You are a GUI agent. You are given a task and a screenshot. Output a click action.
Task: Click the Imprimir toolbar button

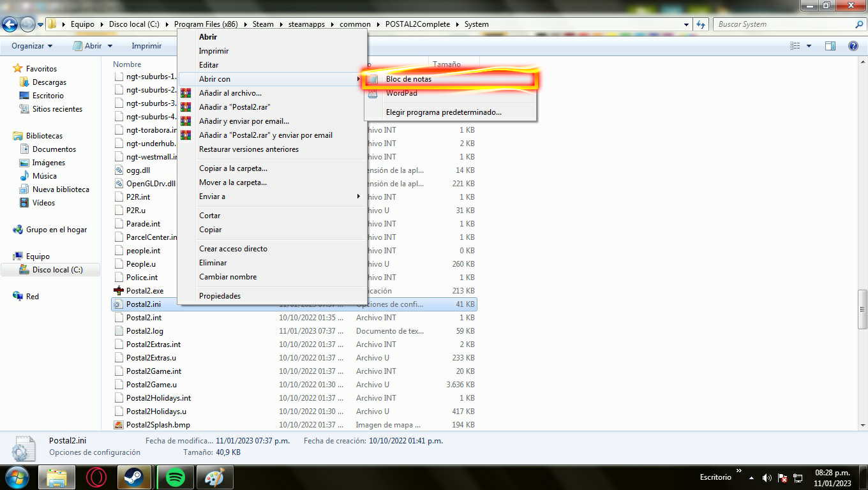pos(146,46)
